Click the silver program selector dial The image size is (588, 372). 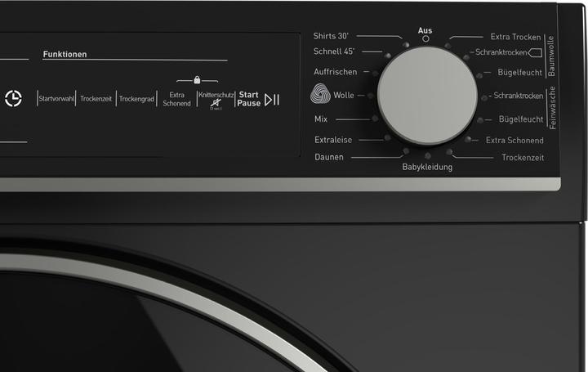(427, 96)
